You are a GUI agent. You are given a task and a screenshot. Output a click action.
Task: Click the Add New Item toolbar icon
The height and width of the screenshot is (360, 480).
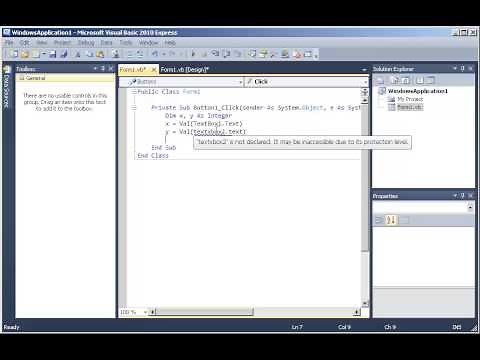(35, 54)
